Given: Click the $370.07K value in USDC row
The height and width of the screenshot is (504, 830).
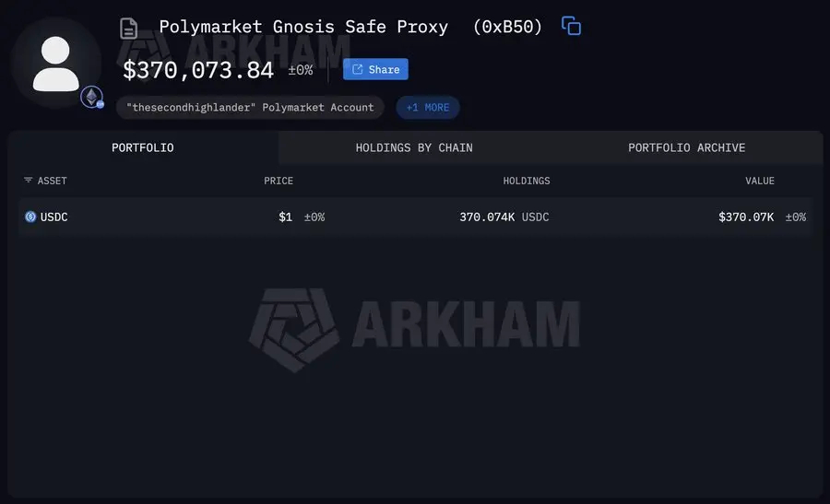Looking at the screenshot, I should 746,217.
